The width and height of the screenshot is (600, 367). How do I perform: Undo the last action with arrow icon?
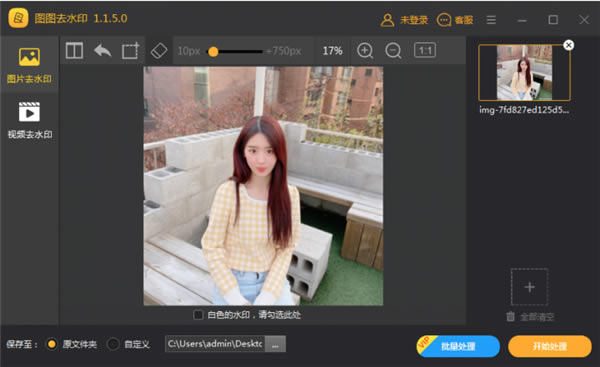tap(103, 51)
